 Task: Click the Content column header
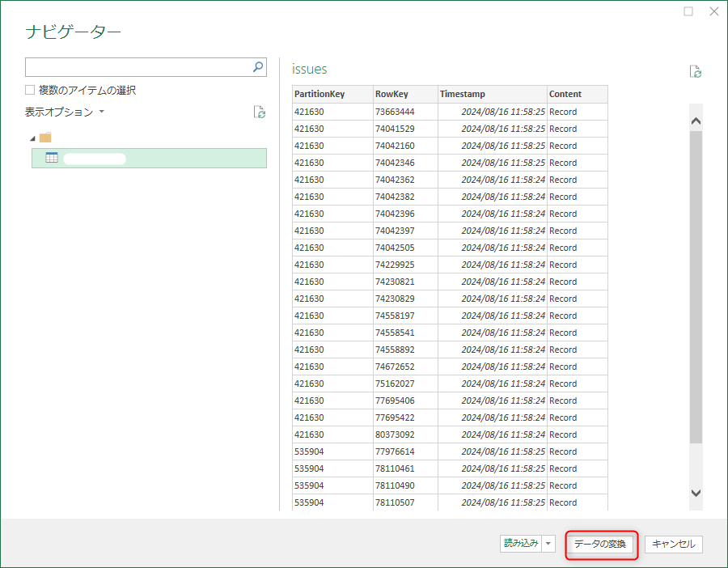pyautogui.click(x=578, y=94)
